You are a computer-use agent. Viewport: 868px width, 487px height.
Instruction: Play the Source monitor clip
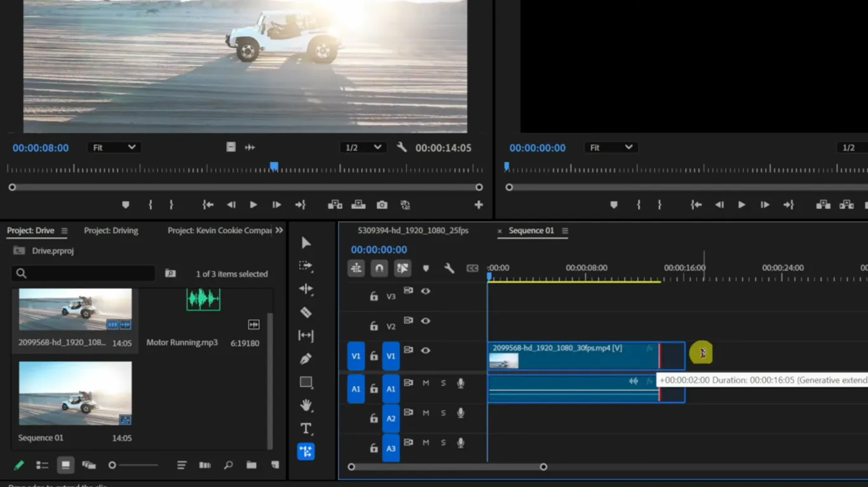(254, 204)
